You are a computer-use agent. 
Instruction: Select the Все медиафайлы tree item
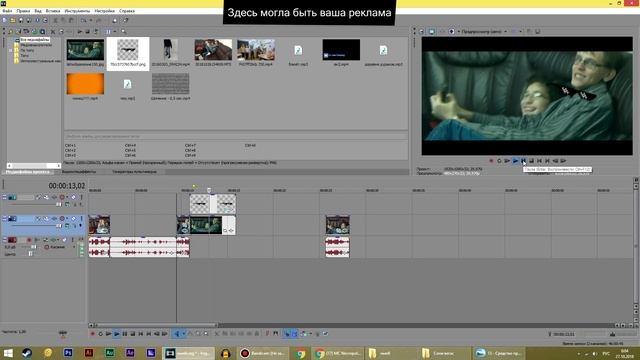(35, 40)
